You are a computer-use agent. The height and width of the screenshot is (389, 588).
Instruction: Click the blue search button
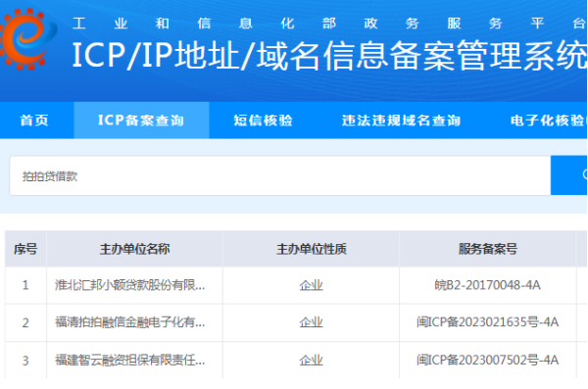[x=568, y=175]
